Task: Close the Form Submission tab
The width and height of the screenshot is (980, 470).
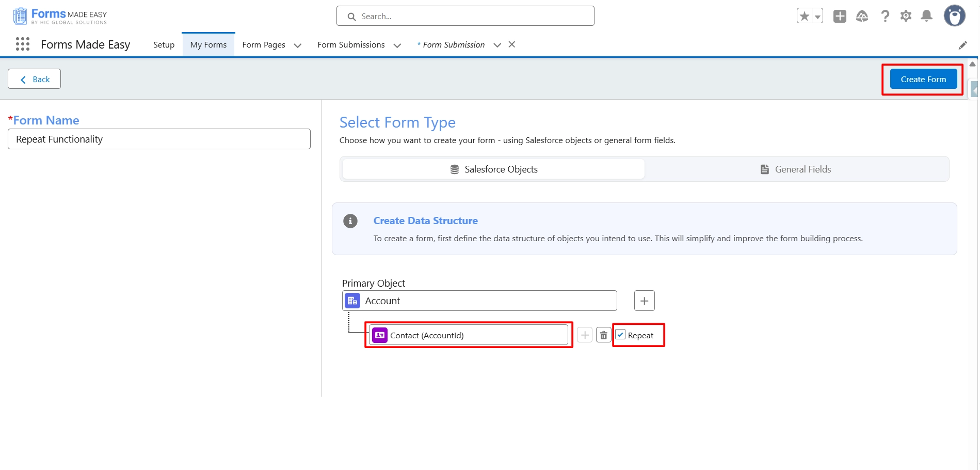Action: pos(512,44)
